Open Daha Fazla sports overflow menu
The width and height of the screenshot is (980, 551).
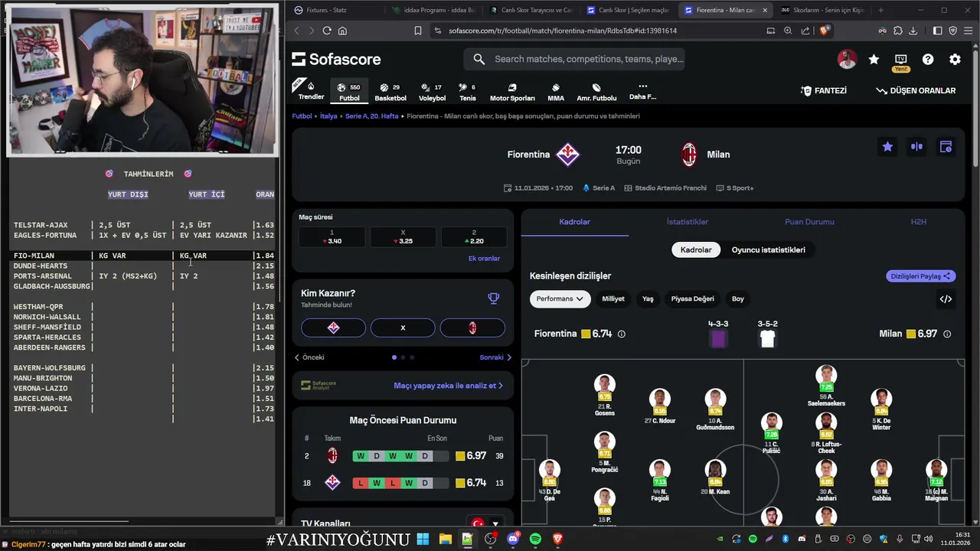(642, 92)
